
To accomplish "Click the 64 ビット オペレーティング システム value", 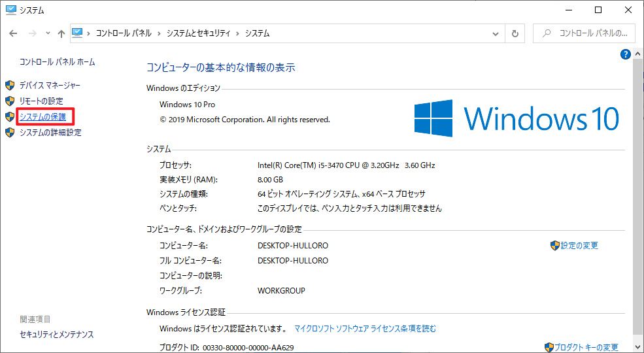I will tap(341, 193).
